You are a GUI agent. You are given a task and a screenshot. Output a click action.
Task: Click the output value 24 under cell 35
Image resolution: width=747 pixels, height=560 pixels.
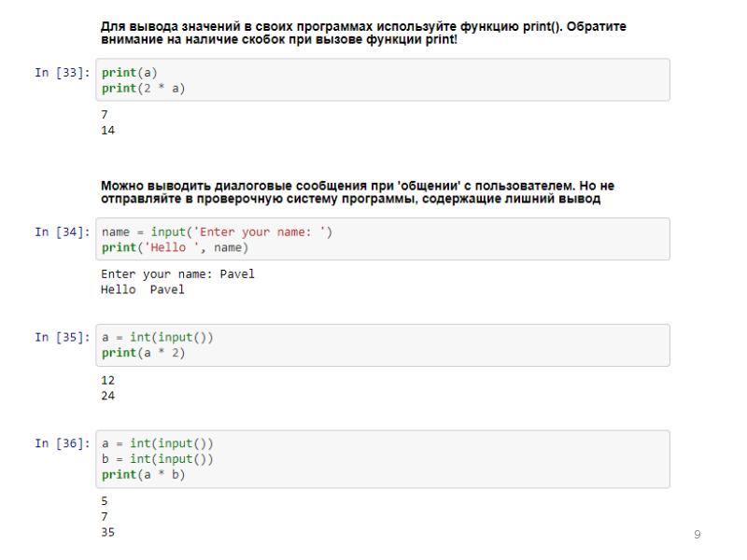107,395
